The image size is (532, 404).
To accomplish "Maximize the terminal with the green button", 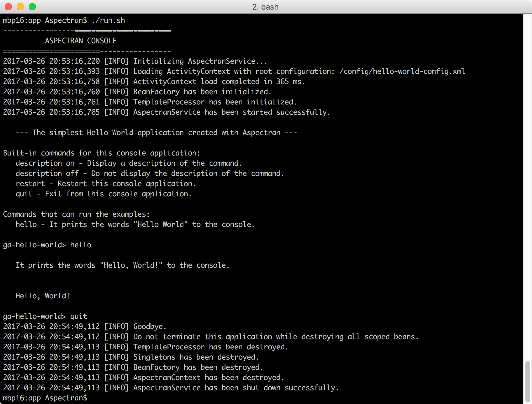I will [32, 7].
